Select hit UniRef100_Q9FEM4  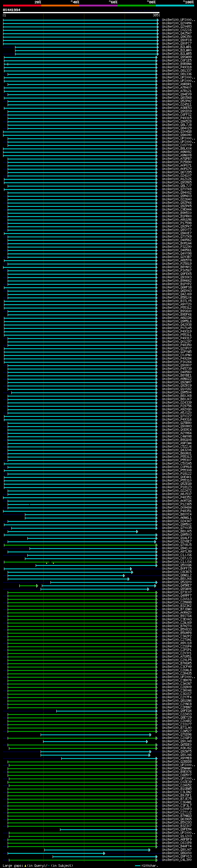click(177, 829)
